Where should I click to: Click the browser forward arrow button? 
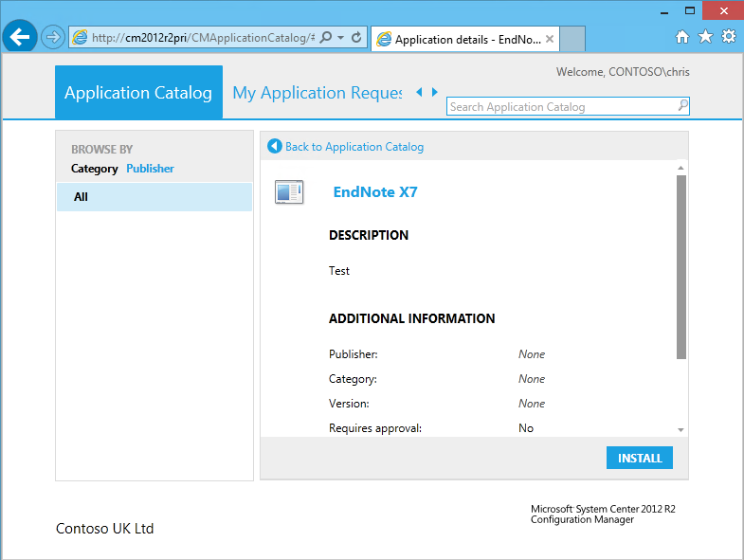point(53,37)
